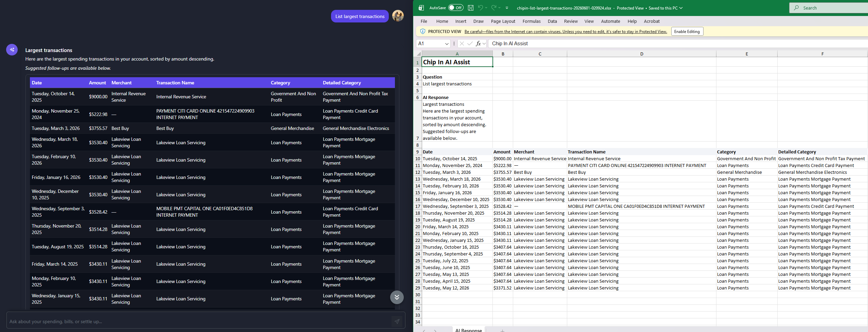Open the Page Layout tab
This screenshot has height=332, width=868.
503,21
